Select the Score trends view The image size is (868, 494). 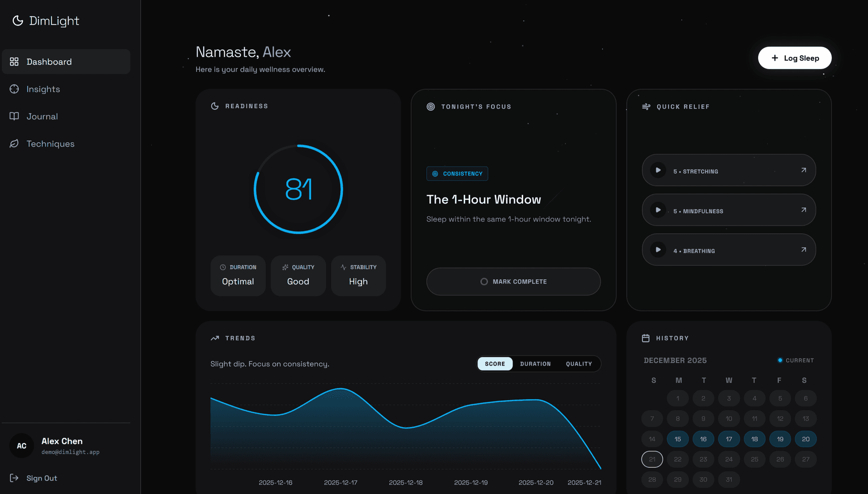point(495,364)
